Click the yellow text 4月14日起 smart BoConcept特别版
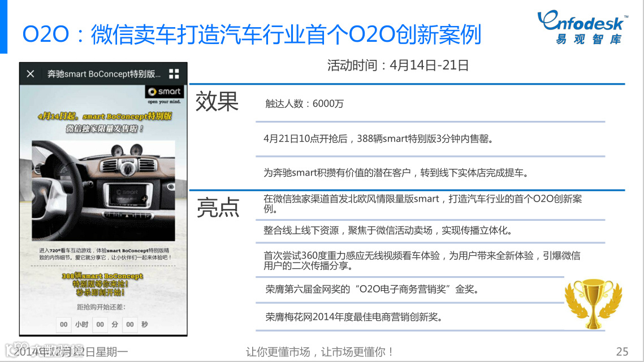644x362 pixels. (105, 116)
